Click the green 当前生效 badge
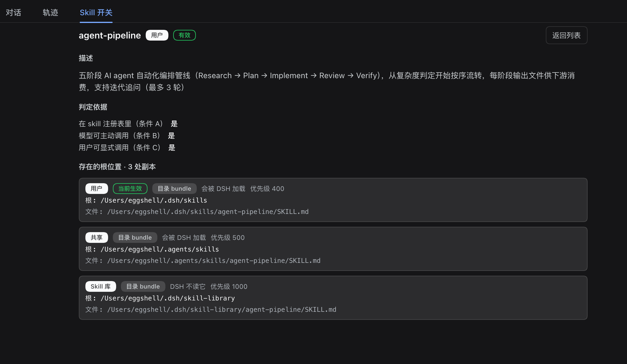Image resolution: width=627 pixels, height=364 pixels. (x=130, y=189)
